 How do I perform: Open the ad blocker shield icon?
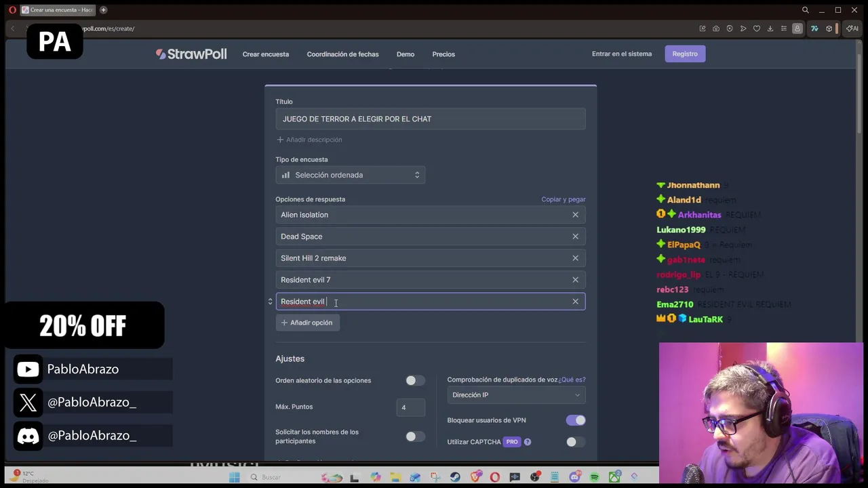730,28
